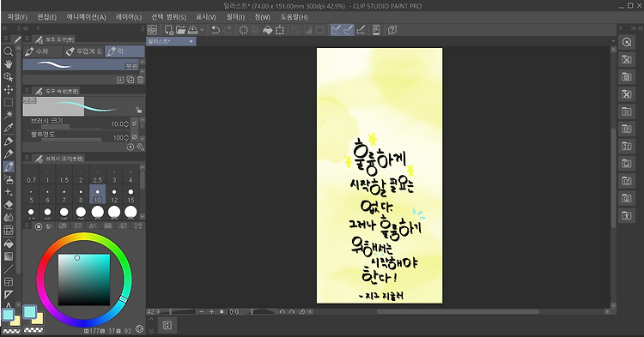Select the rectangular Selection area tool
Image resolution: width=644 pixels, height=337 pixels.
(9, 103)
